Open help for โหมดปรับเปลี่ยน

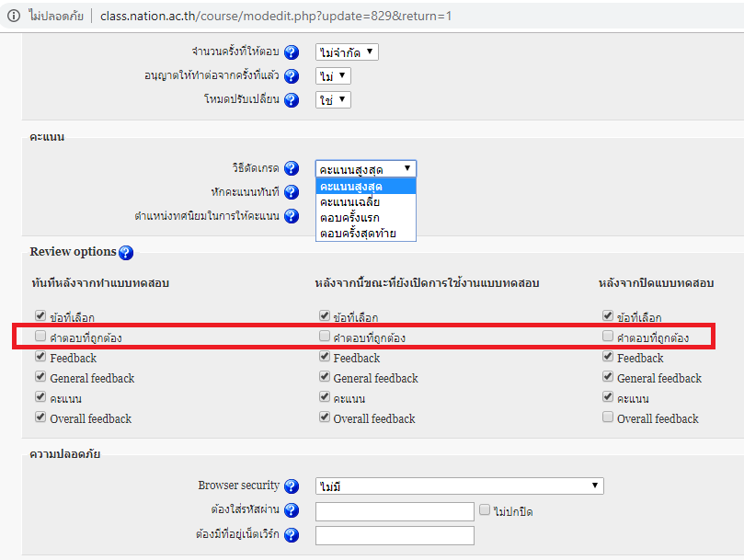click(x=292, y=100)
